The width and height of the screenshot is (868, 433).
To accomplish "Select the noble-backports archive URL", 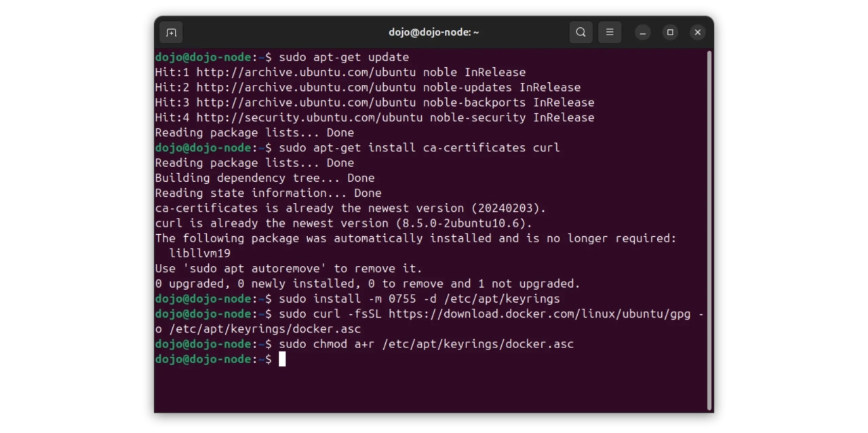I will 306,102.
